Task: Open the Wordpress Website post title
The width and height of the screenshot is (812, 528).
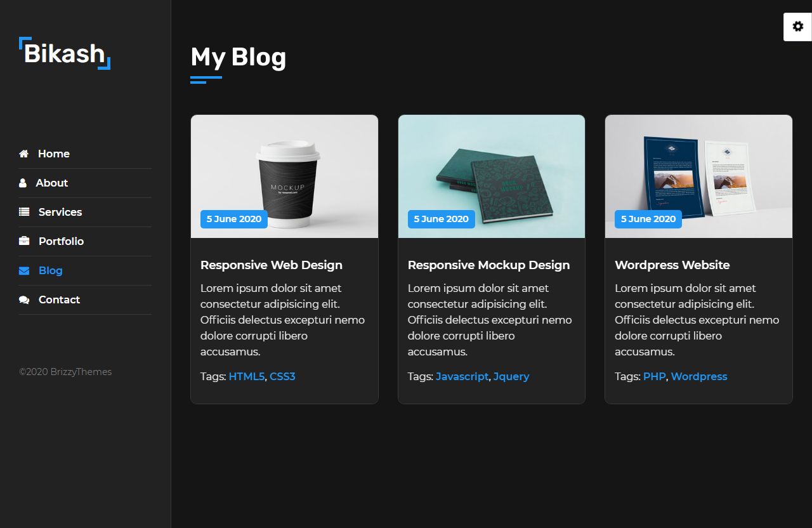Action: 672,265
